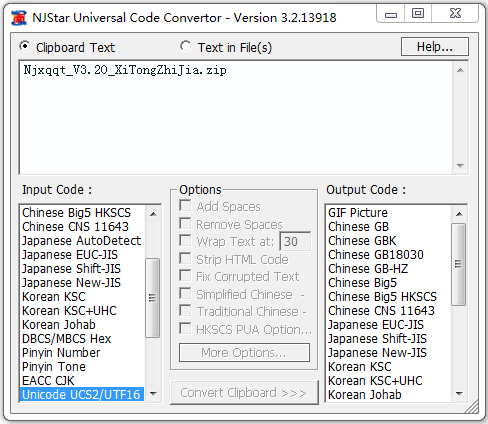Toggle the Strip HTML Code checkbox

point(185,258)
